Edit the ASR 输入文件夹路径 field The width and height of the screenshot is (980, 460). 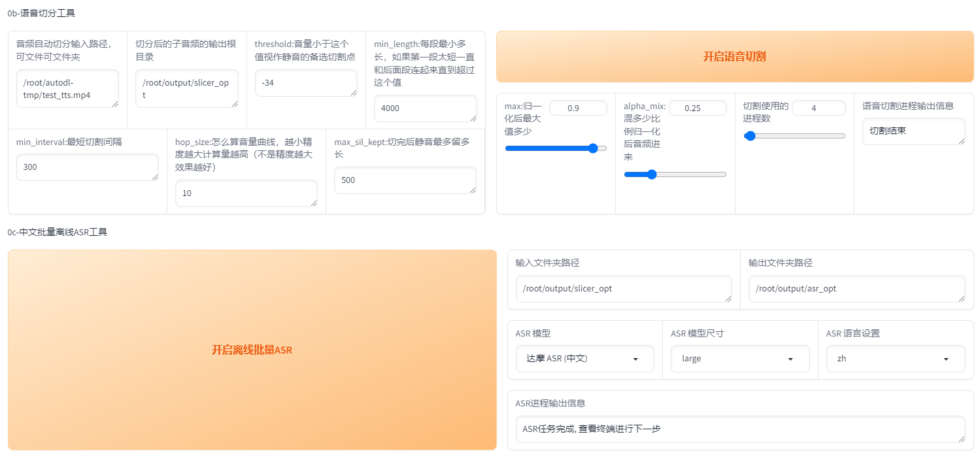tap(624, 289)
